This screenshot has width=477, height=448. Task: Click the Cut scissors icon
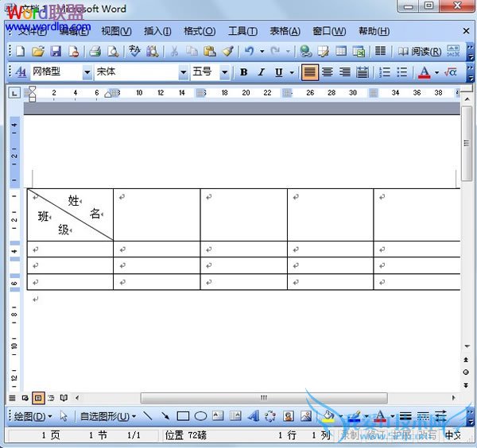coord(174,51)
